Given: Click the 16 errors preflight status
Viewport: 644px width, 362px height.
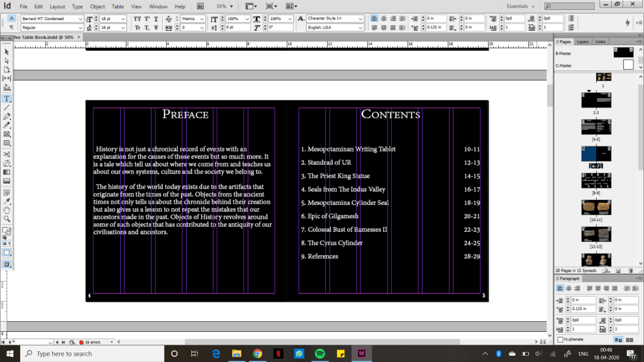Looking at the screenshot, I should pos(93,342).
